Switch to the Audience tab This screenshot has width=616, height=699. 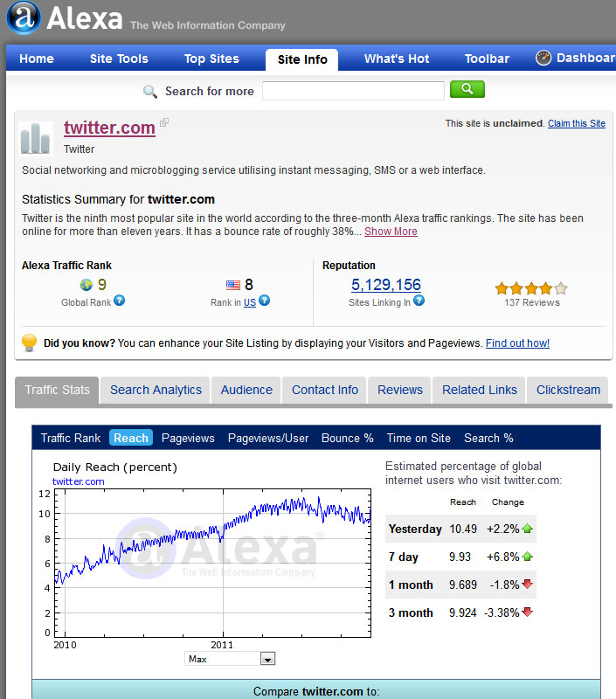coord(246,390)
